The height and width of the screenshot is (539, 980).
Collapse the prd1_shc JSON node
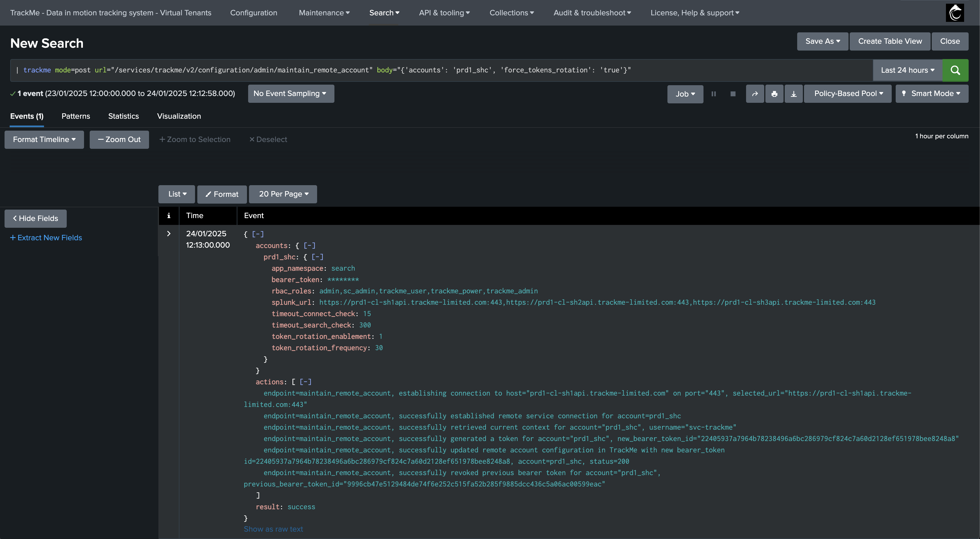tap(317, 257)
